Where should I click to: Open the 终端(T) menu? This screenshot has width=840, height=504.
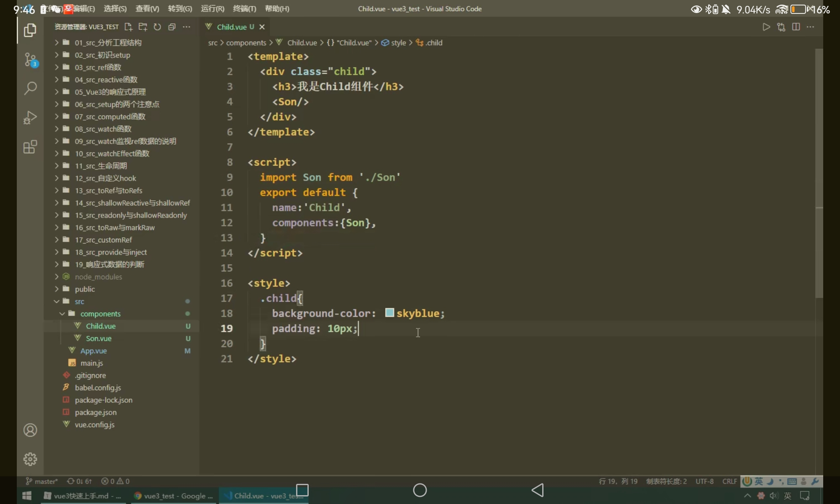tap(244, 9)
